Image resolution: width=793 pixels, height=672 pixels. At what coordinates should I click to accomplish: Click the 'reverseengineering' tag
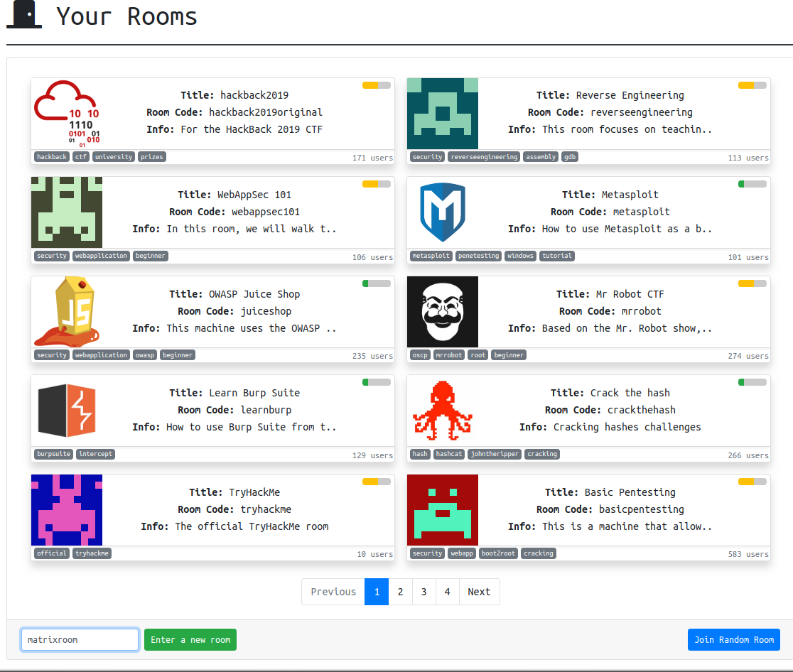click(484, 157)
